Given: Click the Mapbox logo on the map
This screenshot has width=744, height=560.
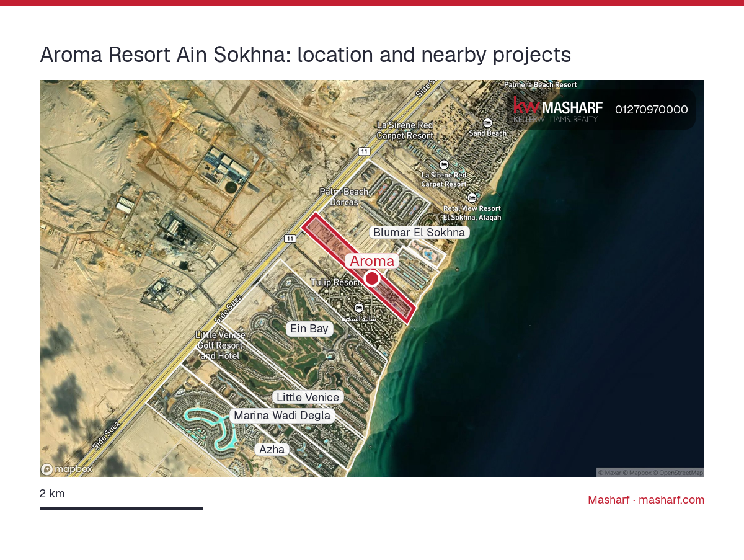Looking at the screenshot, I should pos(67,469).
